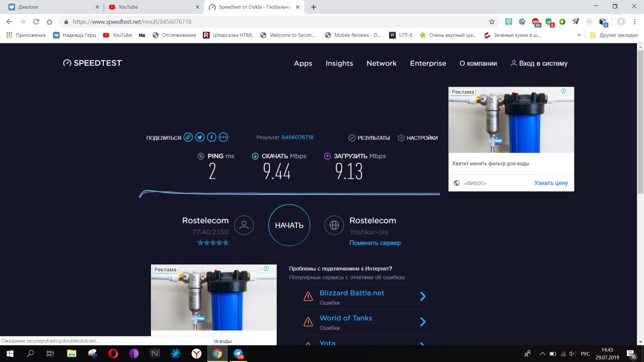The width and height of the screenshot is (644, 362).
Task: Open Windows Start menu
Action: pos(10,353)
